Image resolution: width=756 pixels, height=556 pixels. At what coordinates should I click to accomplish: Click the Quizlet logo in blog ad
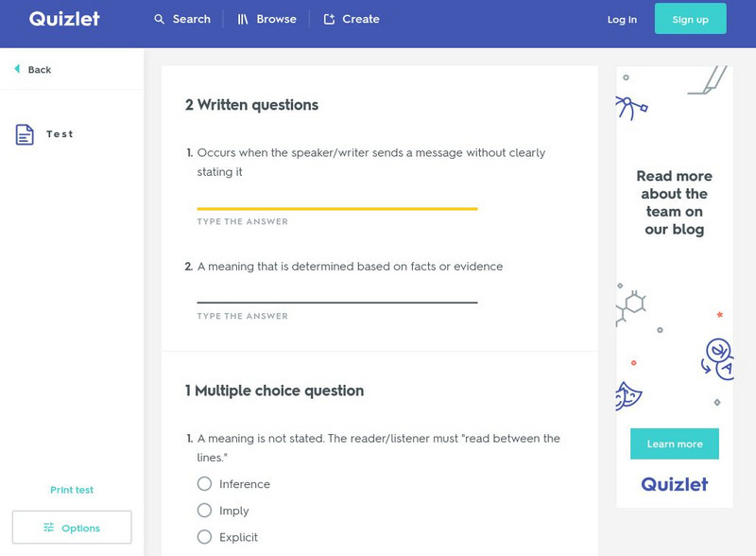point(674,484)
